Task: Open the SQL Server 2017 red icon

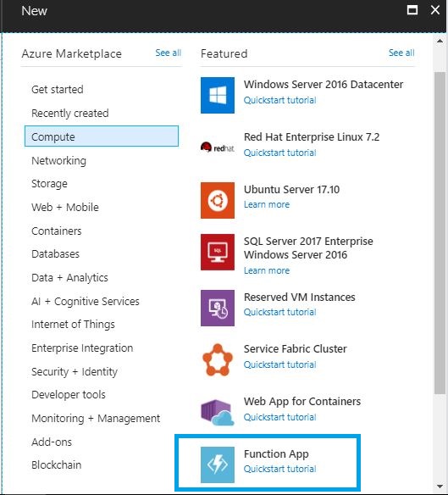Action: (218, 253)
